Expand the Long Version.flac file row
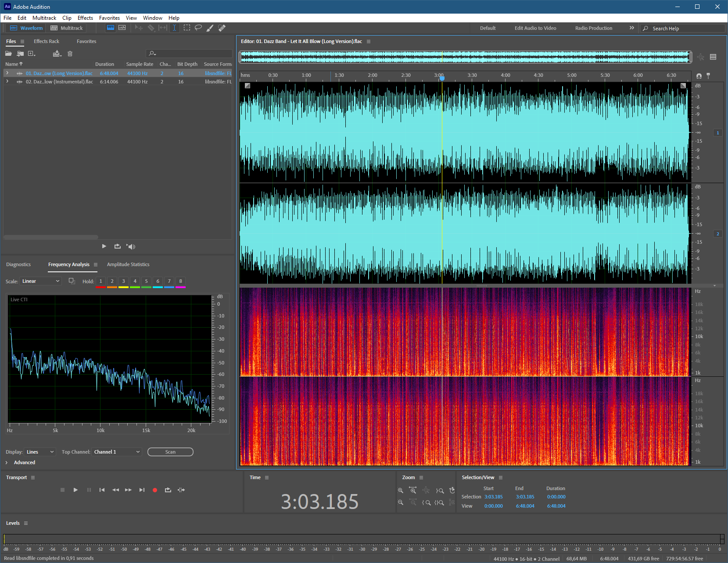728x563 pixels. pyautogui.click(x=7, y=73)
